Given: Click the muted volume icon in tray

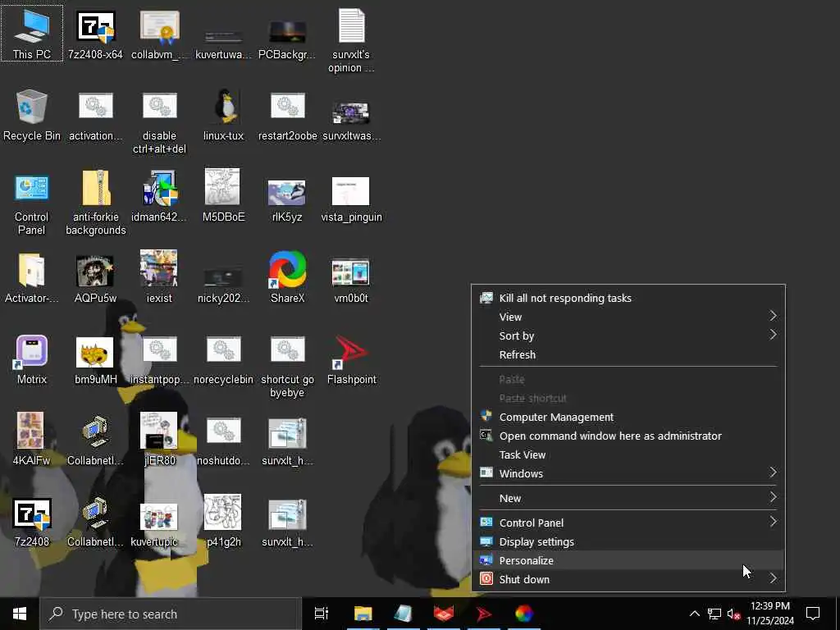Looking at the screenshot, I should point(734,614).
